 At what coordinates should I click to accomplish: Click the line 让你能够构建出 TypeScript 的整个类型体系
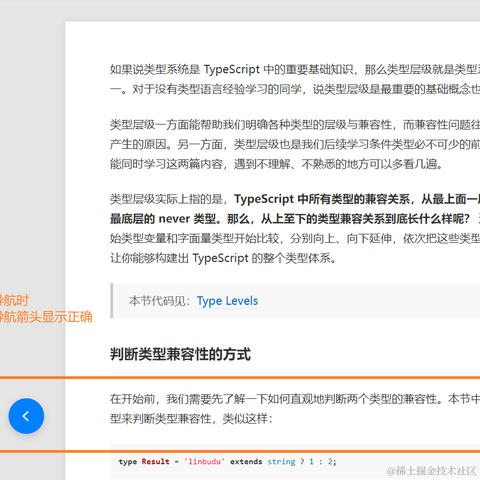click(224, 258)
